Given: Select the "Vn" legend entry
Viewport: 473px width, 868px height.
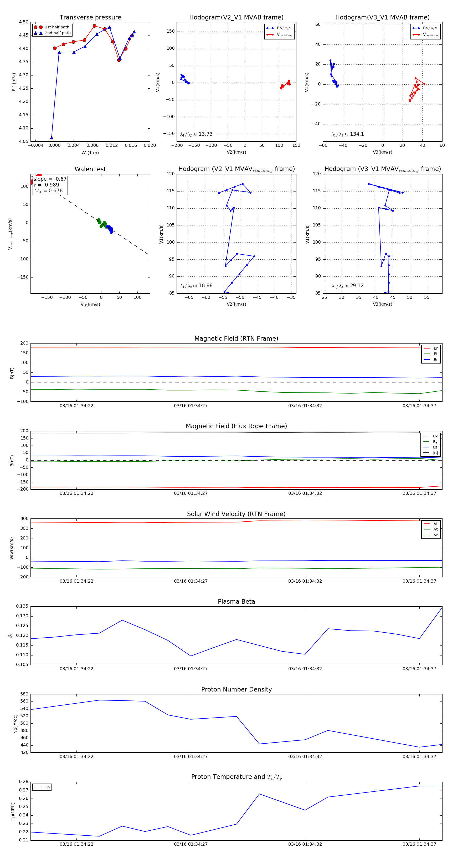Looking at the screenshot, I should [x=431, y=535].
